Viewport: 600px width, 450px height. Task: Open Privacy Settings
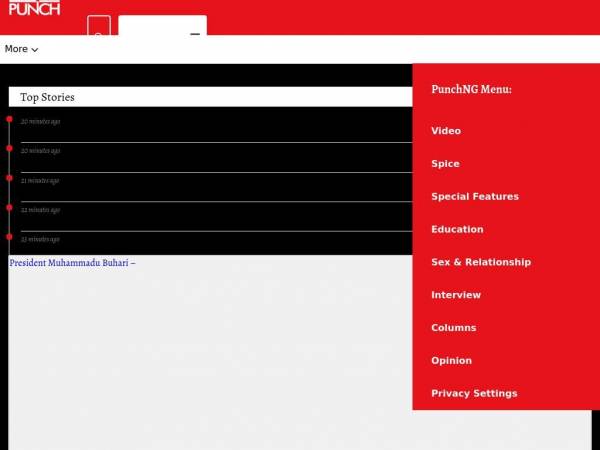(474, 393)
